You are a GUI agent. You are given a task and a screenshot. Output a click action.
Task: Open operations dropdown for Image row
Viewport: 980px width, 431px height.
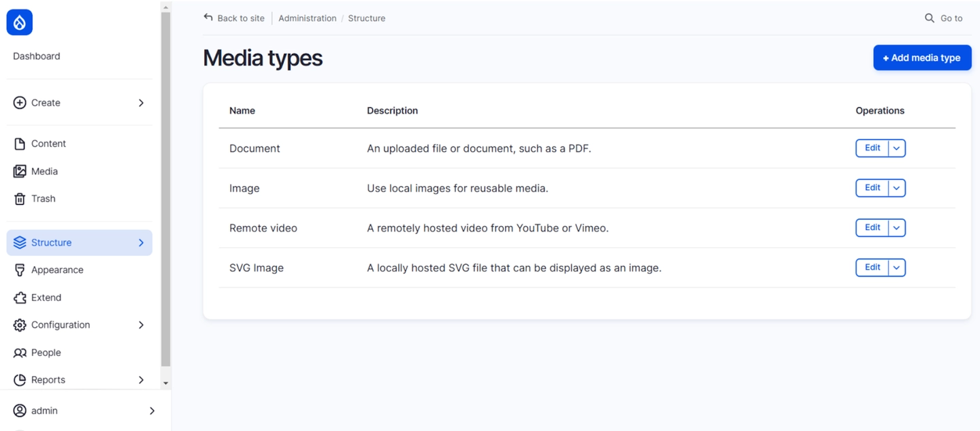(897, 188)
